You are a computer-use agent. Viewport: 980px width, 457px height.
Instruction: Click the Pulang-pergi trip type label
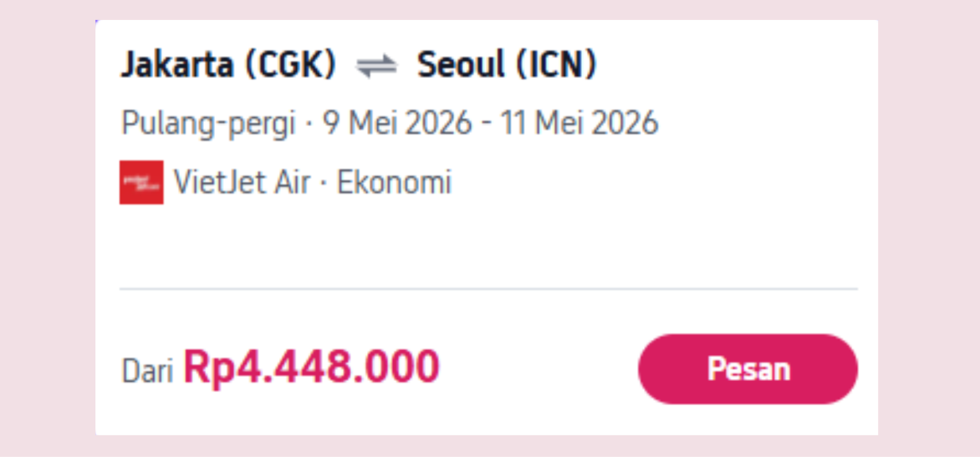[x=208, y=124]
